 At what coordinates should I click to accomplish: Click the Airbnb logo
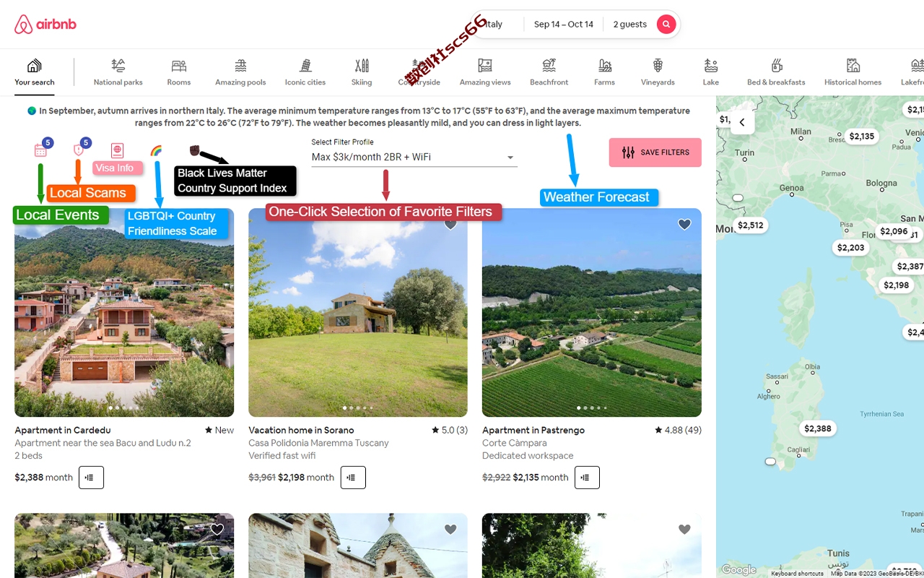(x=45, y=25)
